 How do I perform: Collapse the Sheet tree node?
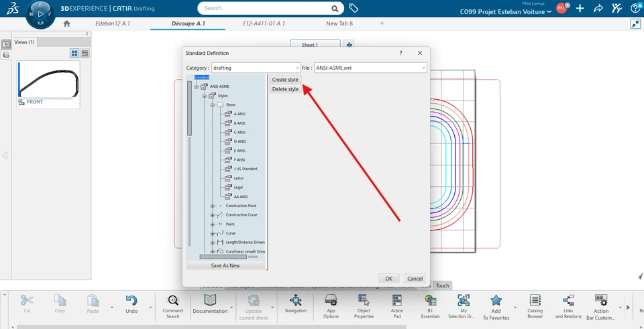point(213,105)
